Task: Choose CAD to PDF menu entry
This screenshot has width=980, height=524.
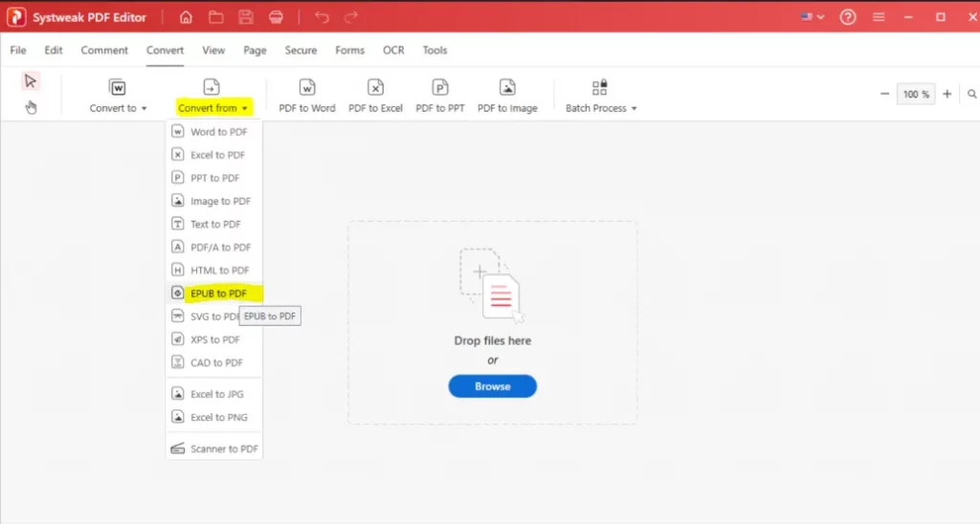Action: 214,362
